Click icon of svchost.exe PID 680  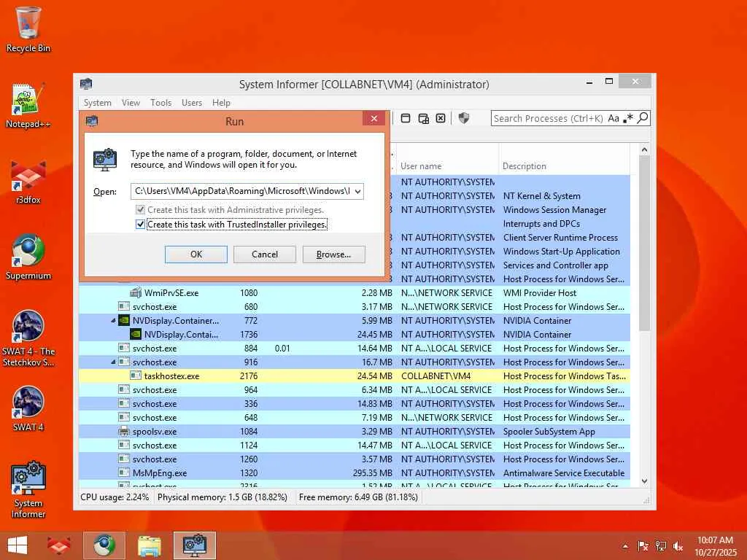click(124, 306)
